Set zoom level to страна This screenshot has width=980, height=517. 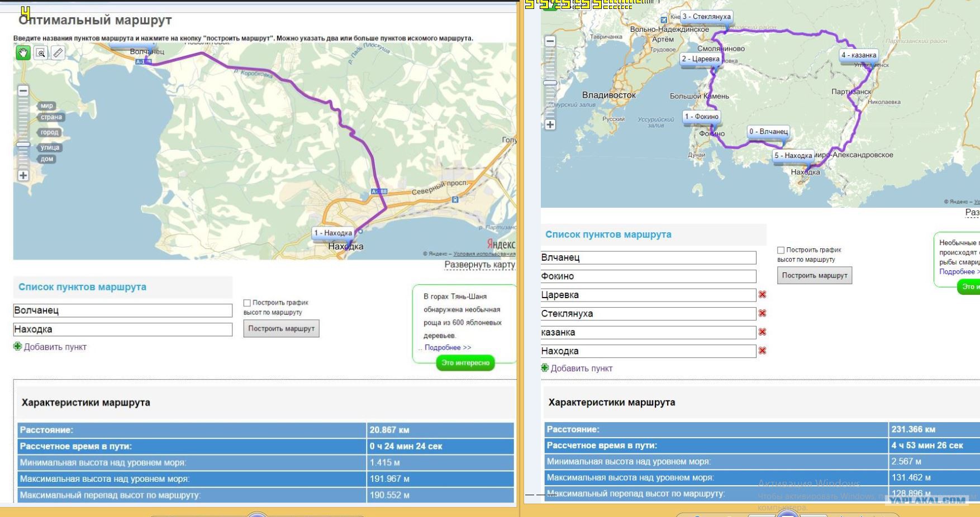pyautogui.click(x=51, y=117)
